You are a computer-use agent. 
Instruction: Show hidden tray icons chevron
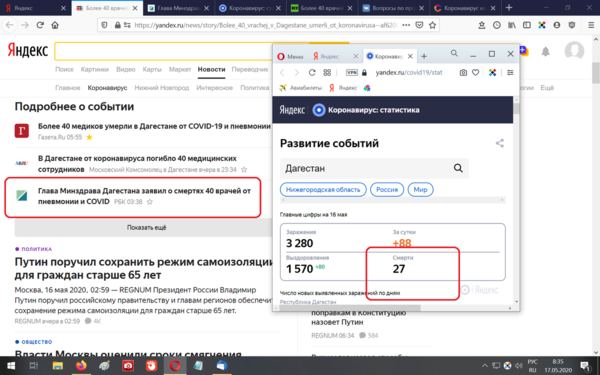point(484,365)
